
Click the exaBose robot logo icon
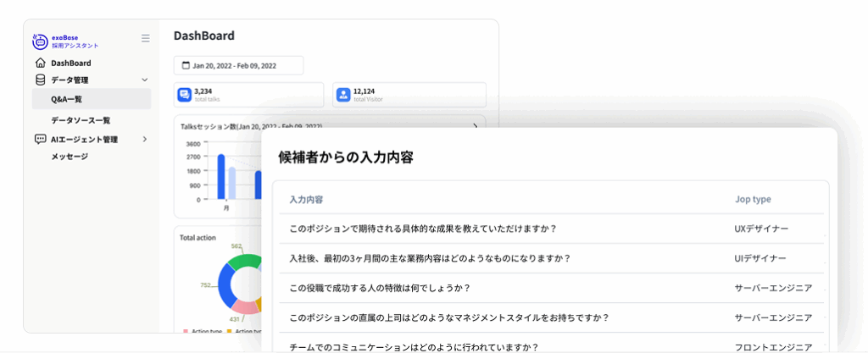(42, 41)
